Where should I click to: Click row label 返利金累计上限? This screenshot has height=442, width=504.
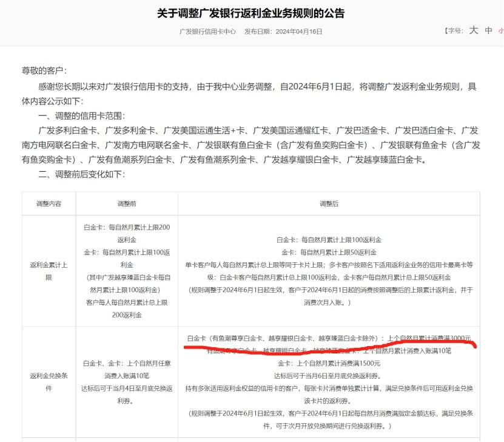pyautogui.click(x=49, y=271)
